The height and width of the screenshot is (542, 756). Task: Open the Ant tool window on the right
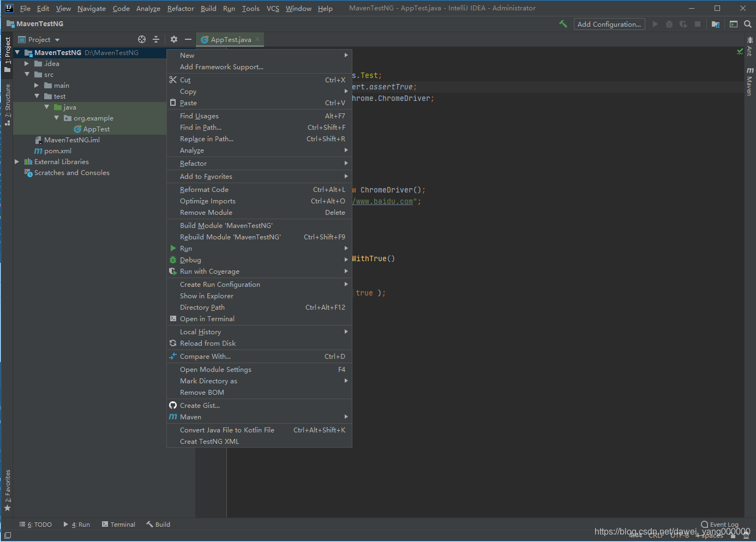pyautogui.click(x=750, y=46)
